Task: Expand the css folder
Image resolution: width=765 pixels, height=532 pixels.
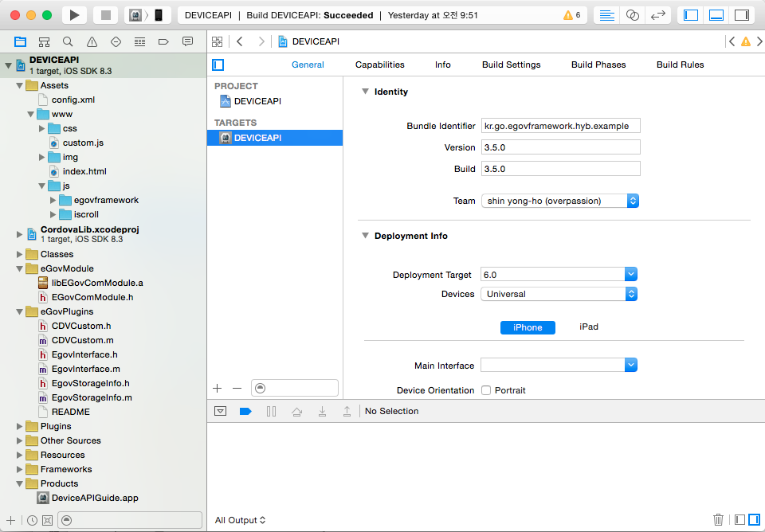Action: [42, 128]
